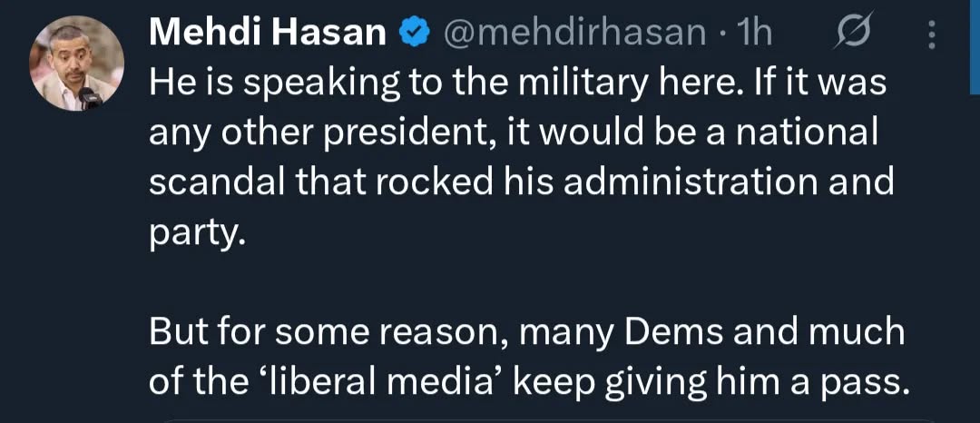Image resolution: width=980 pixels, height=423 pixels.
Task: Click the blue verified checkmark badge
Action: click(416, 34)
